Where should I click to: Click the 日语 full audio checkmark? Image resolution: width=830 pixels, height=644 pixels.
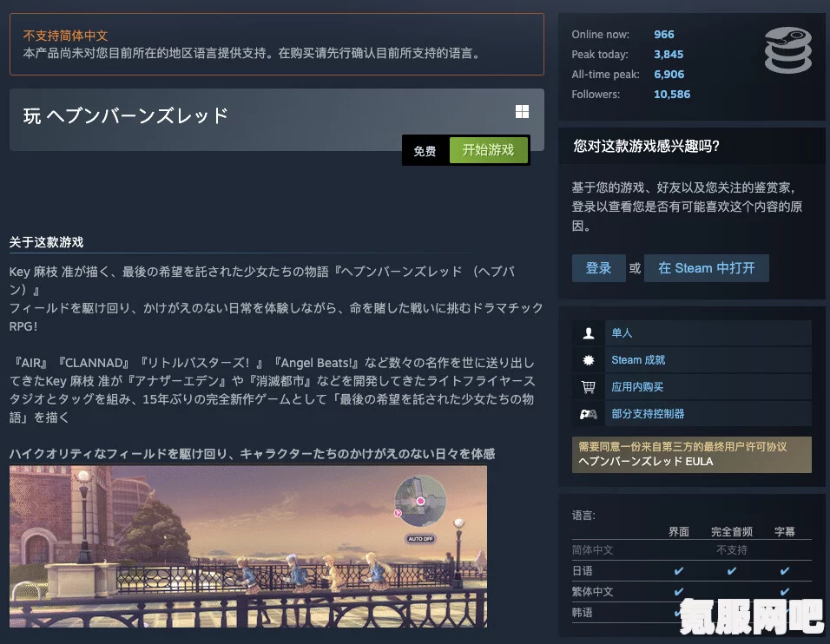point(732,571)
